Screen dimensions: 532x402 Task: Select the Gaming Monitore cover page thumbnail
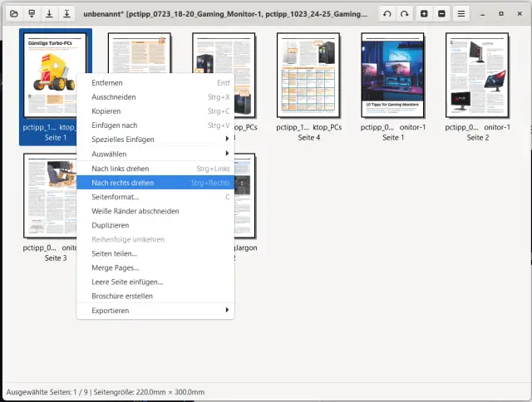coord(393,76)
